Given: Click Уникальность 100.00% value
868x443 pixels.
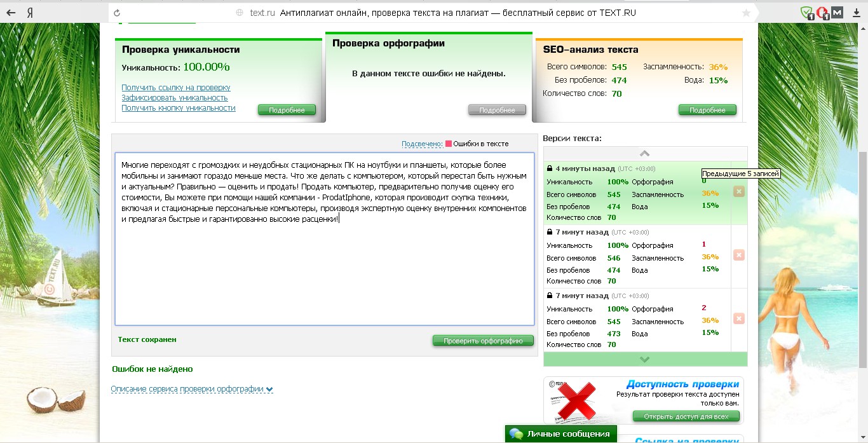Looking at the screenshot, I should (x=207, y=67).
